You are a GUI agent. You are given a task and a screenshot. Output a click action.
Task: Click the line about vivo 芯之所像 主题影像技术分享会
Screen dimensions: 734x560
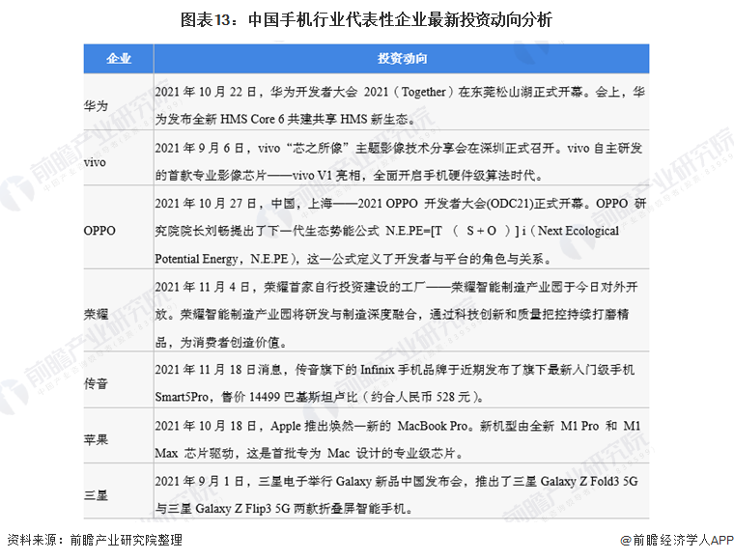point(399,149)
